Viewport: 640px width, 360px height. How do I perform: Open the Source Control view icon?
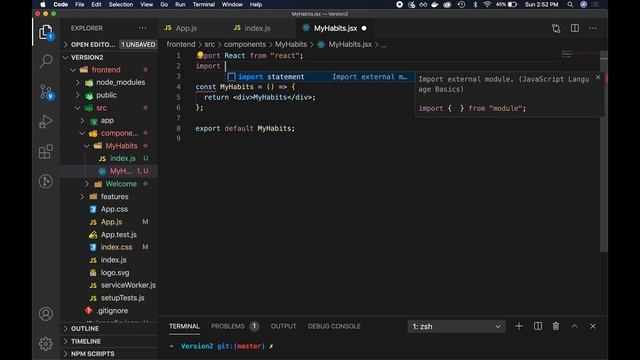tap(46, 91)
